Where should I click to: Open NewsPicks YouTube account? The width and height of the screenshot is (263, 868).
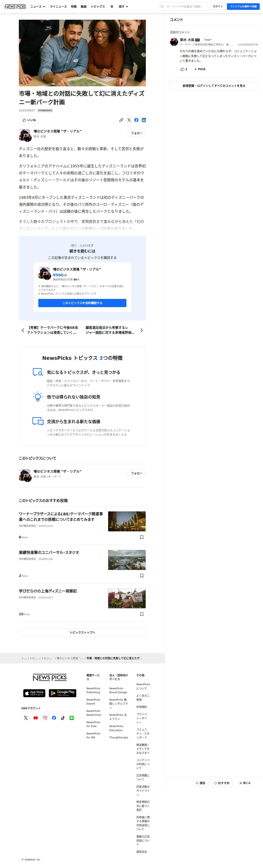[35, 718]
